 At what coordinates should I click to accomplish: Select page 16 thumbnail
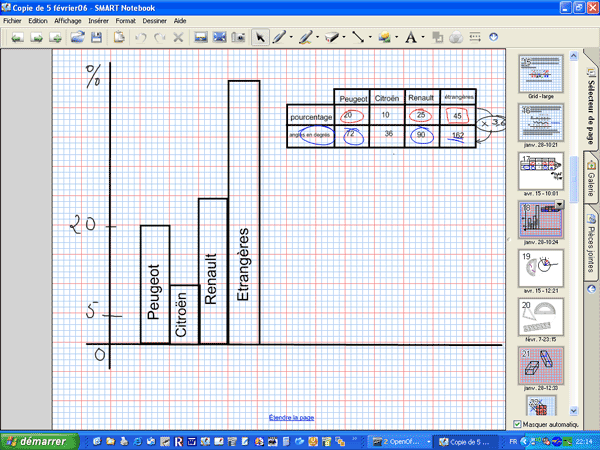[541, 122]
